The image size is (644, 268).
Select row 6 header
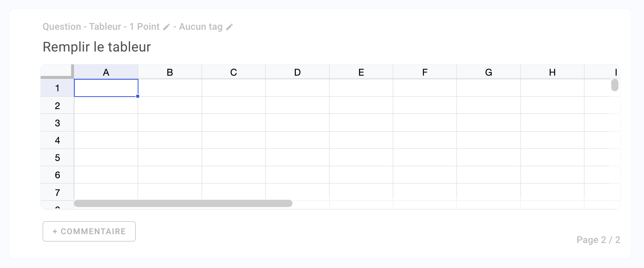pos(57,175)
